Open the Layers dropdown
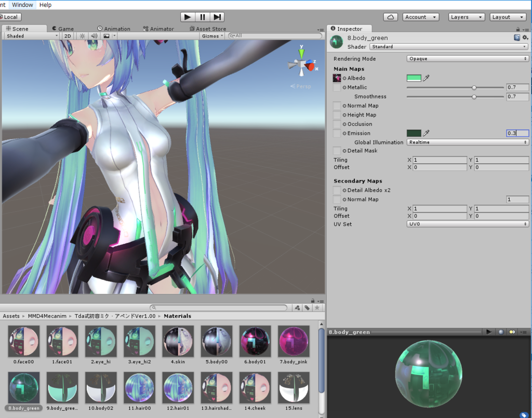 pos(467,17)
